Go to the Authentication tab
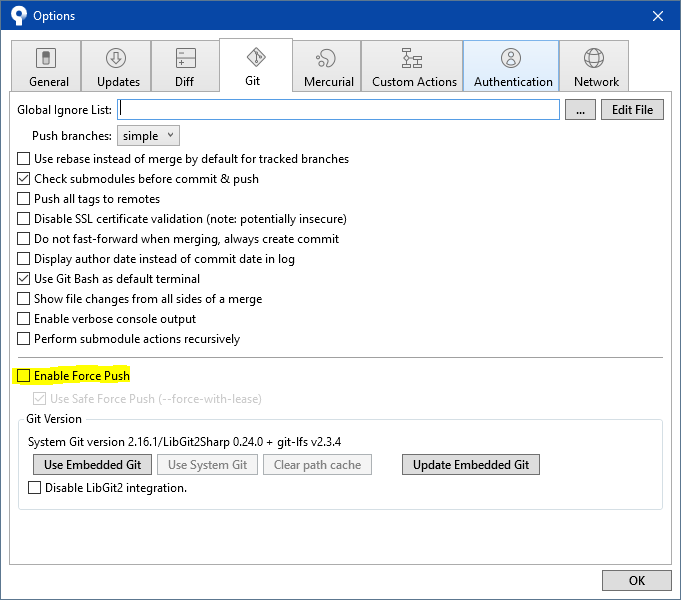The height and width of the screenshot is (600, 681). (x=511, y=66)
